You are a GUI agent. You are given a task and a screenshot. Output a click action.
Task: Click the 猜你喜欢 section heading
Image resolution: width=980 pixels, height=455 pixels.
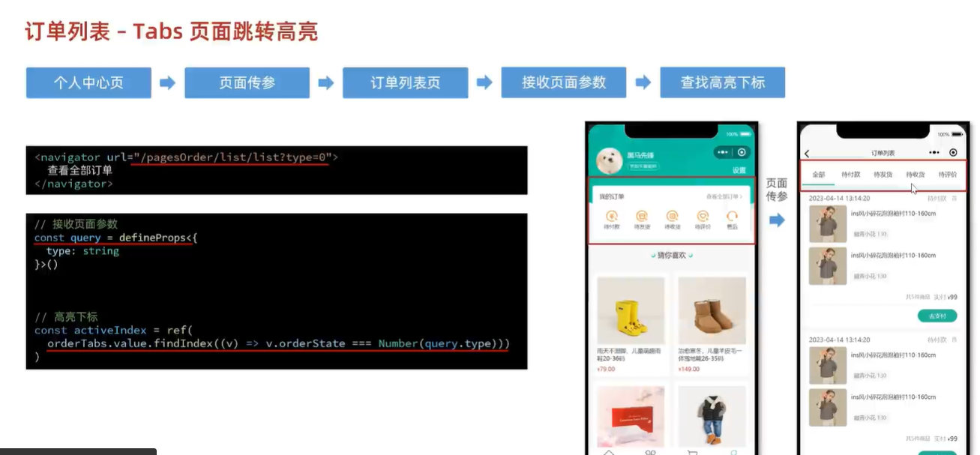pos(671,256)
